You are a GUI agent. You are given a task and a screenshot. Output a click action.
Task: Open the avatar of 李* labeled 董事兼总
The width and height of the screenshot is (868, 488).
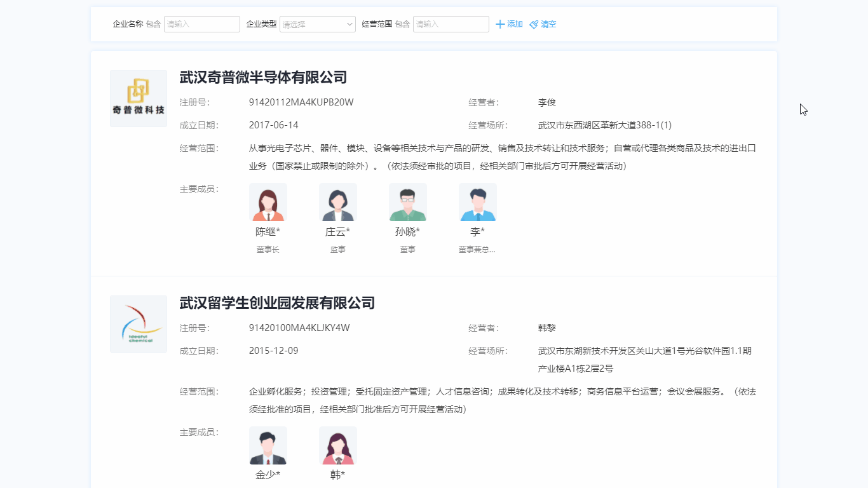pos(477,201)
